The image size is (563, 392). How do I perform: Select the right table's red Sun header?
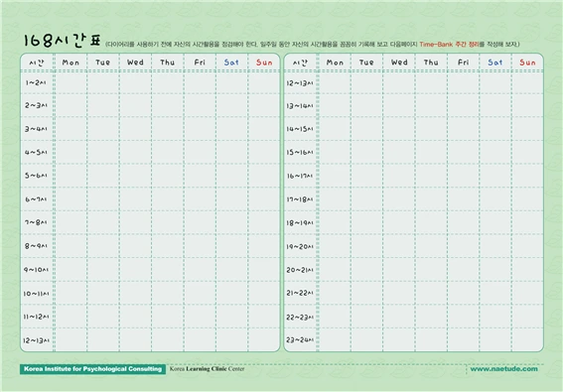[527, 63]
